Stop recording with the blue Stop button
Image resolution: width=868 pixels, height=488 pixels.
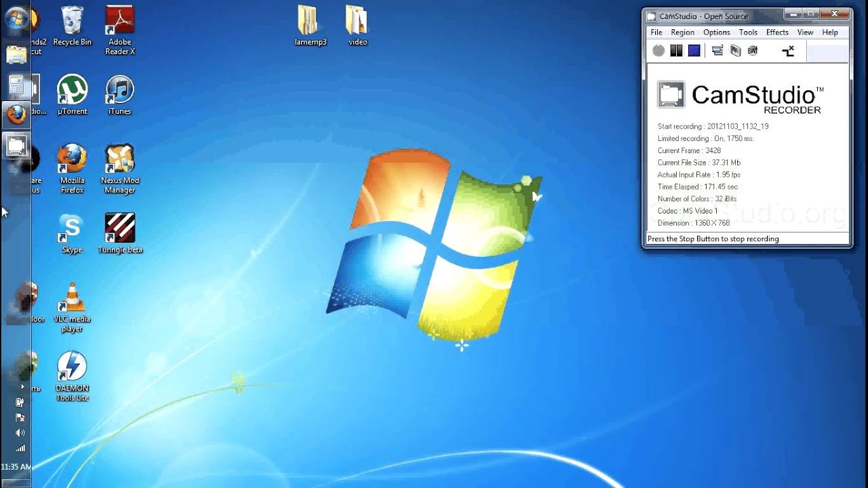pyautogui.click(x=694, y=51)
